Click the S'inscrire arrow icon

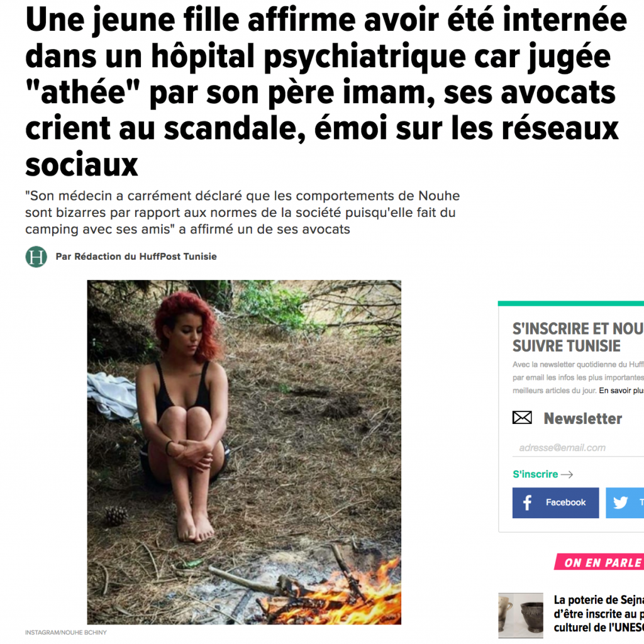click(567, 474)
